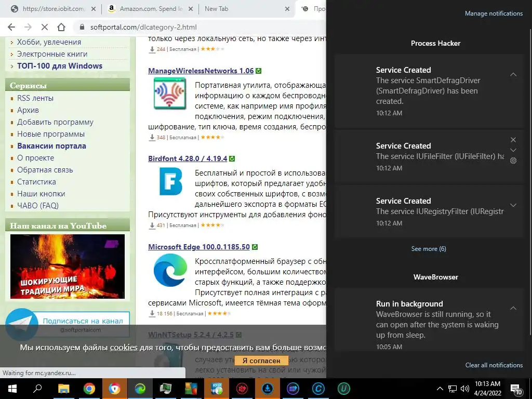Viewport: 532px width, 399px height.
Task: Click the Подписаться на канал Telegram banner
Action: [68, 324]
